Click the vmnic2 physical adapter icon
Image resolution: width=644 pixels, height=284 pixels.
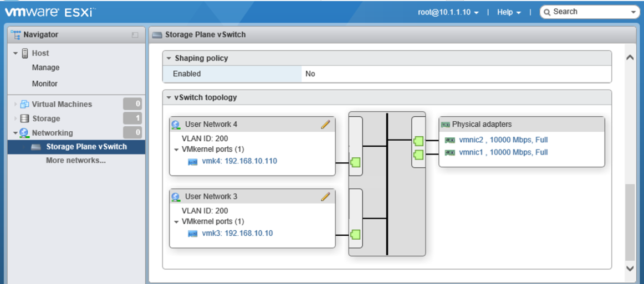click(x=450, y=140)
